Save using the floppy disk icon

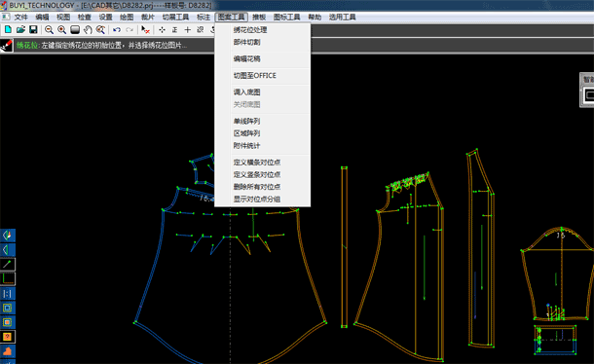[x=33, y=29]
